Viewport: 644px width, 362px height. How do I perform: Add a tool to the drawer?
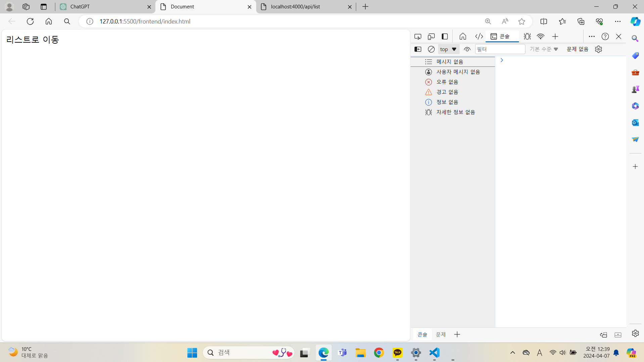457,334
